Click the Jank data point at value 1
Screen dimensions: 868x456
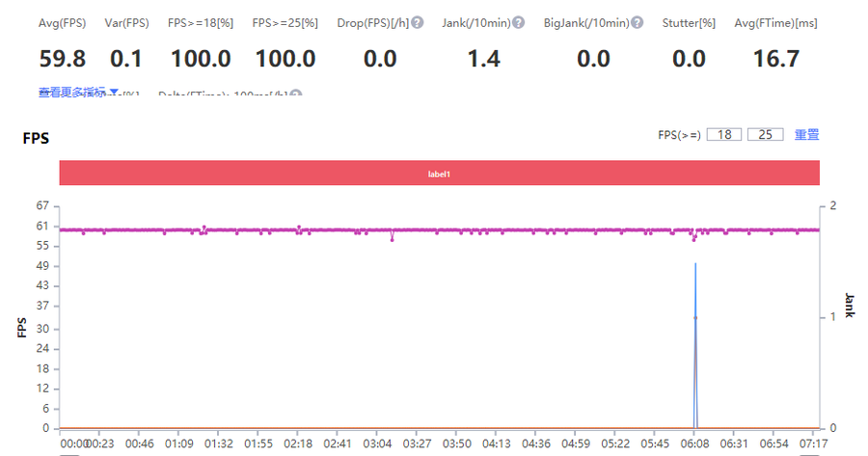[x=695, y=317]
